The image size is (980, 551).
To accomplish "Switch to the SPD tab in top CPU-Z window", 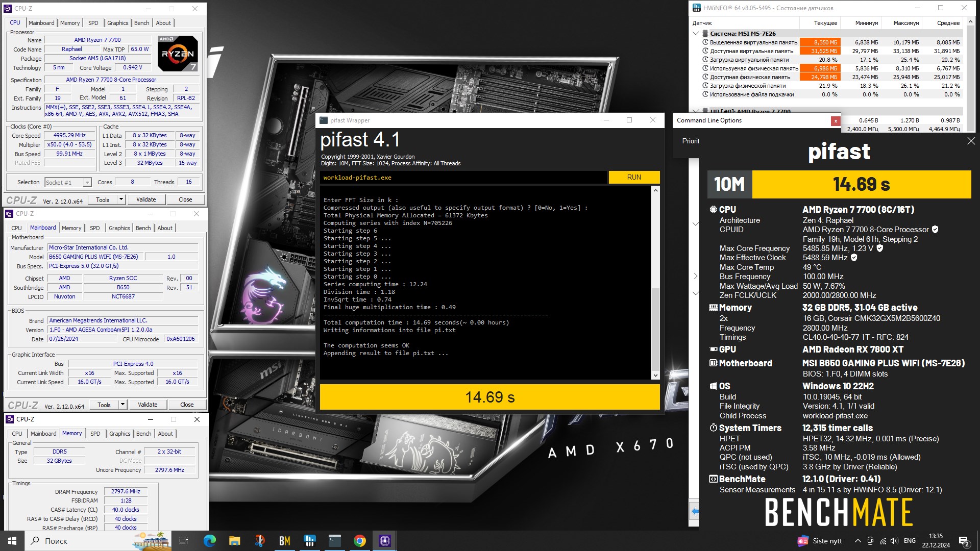I will click(x=93, y=23).
